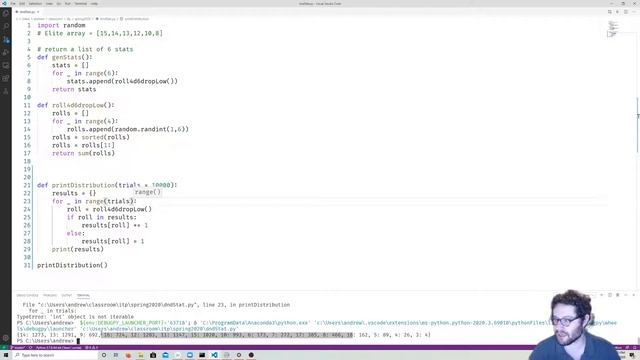Click 'rolls = sorted(rolls)' on line 15
The image size is (640, 360).
click(x=91, y=137)
